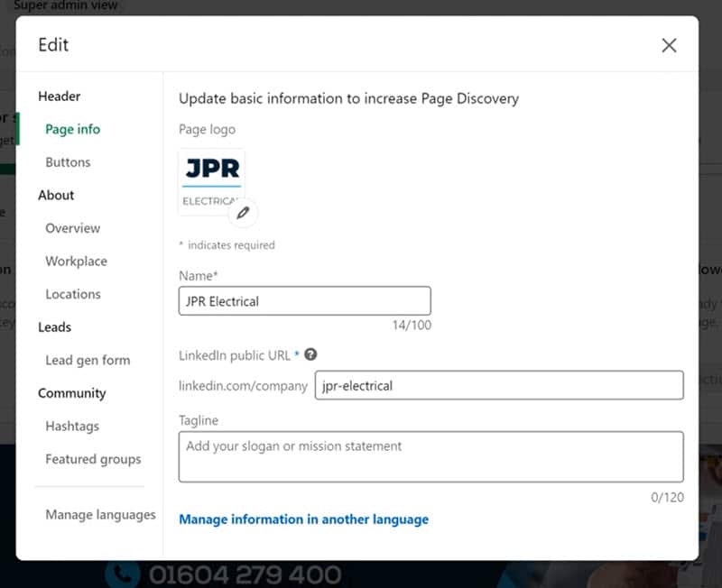Click the phone number 01604 279 400 behind dialog
The width and height of the screenshot is (722, 588).
pos(245,575)
